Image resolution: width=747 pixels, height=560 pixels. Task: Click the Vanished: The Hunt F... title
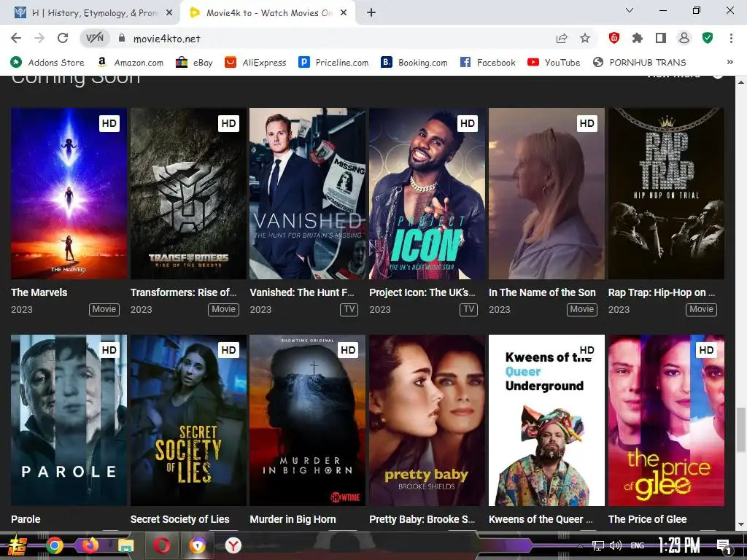tap(302, 292)
